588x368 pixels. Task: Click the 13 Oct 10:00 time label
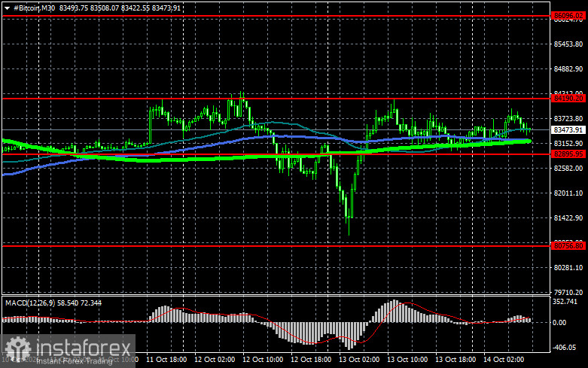407,360
